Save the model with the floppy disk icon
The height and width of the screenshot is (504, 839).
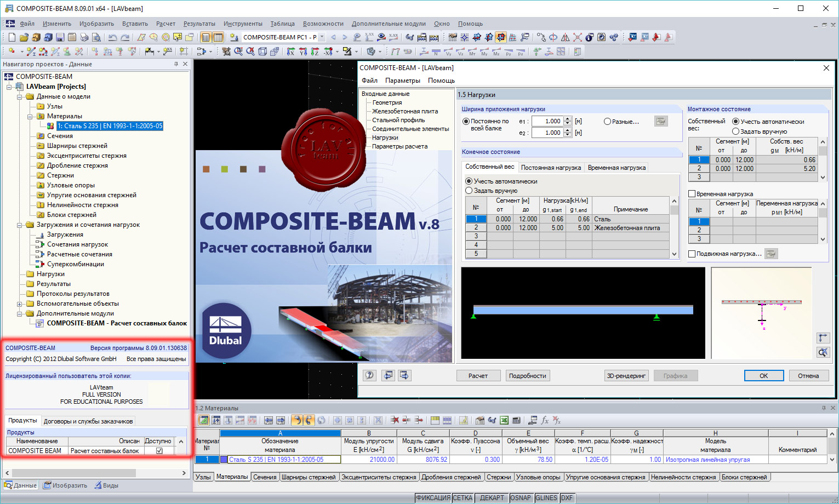click(x=60, y=37)
